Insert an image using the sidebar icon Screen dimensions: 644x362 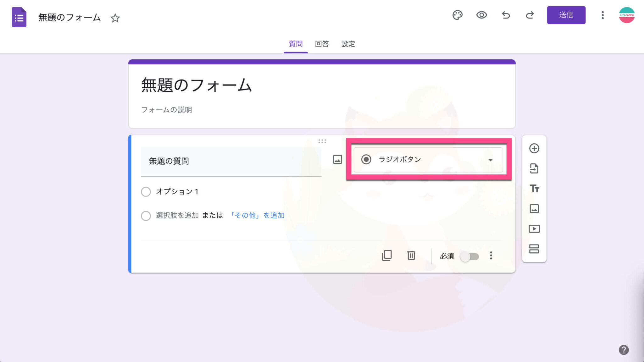pos(534,209)
